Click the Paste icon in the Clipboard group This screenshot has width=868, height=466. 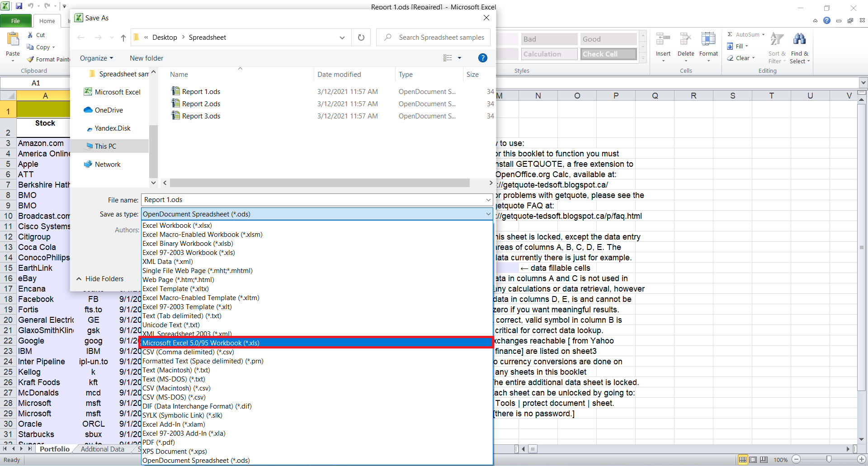pos(13,41)
